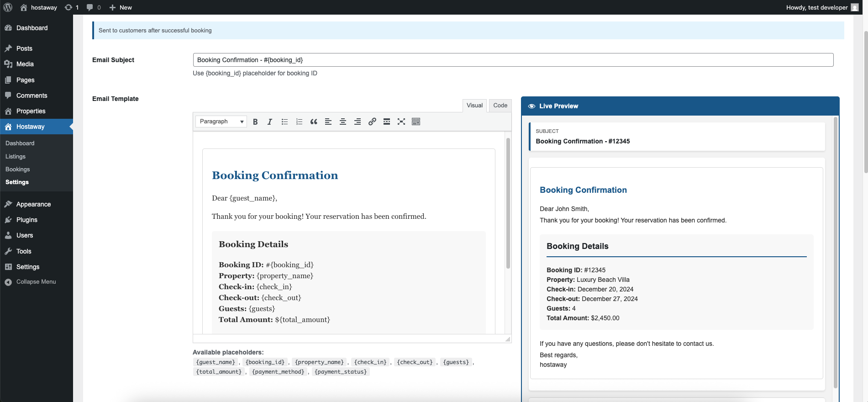868x402 pixels.
Task: Click the {payment_status} placeholder tag
Action: 341,372
